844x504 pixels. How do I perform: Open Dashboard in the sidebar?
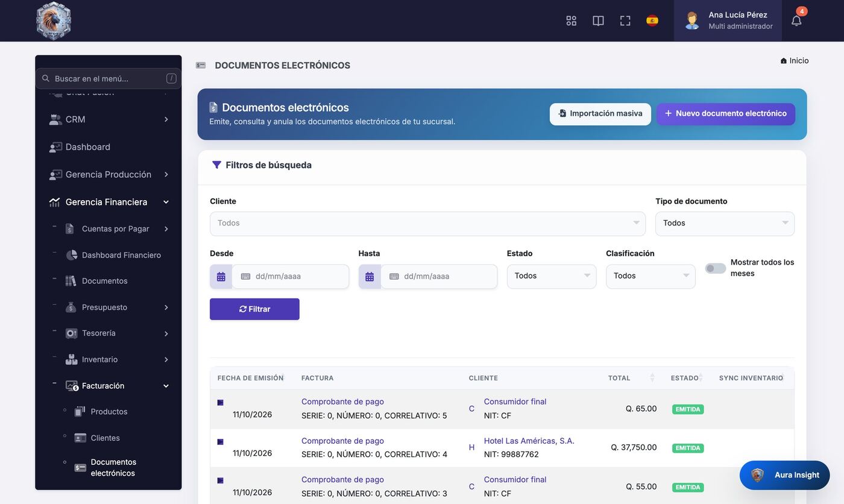87,147
